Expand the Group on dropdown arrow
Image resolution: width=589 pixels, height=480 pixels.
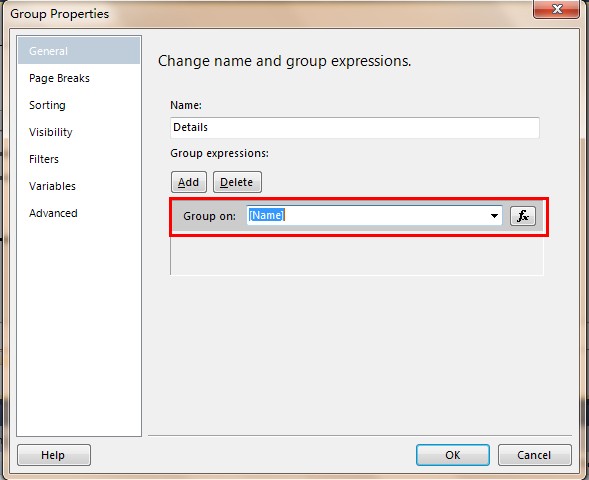point(494,216)
